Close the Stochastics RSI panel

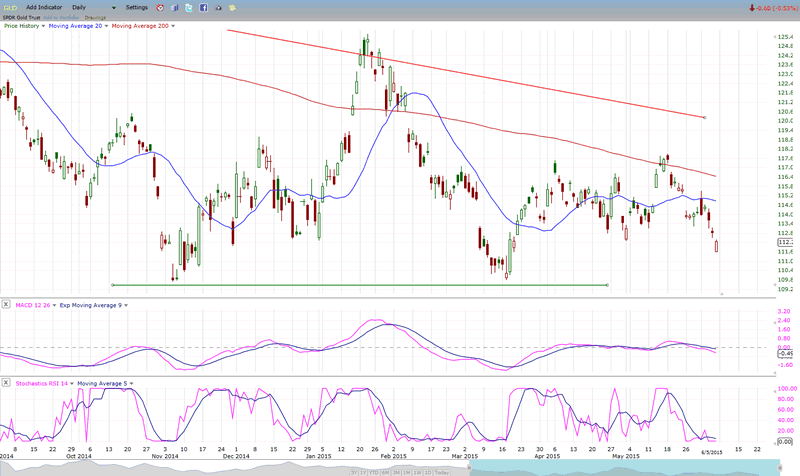tap(7, 382)
